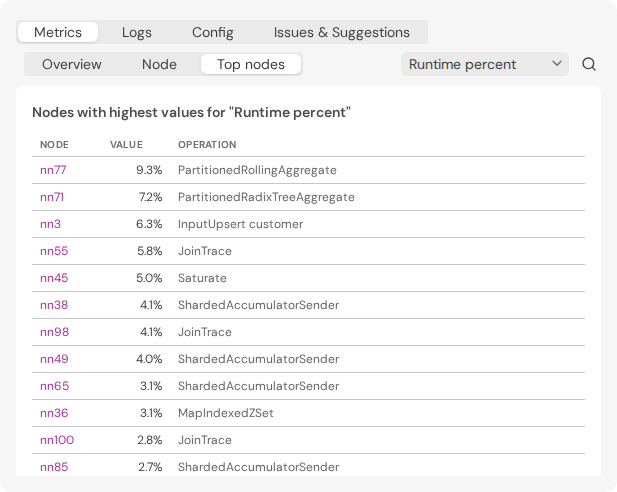Click the InputUpsert customer operation text
617x492 pixels.
(240, 224)
